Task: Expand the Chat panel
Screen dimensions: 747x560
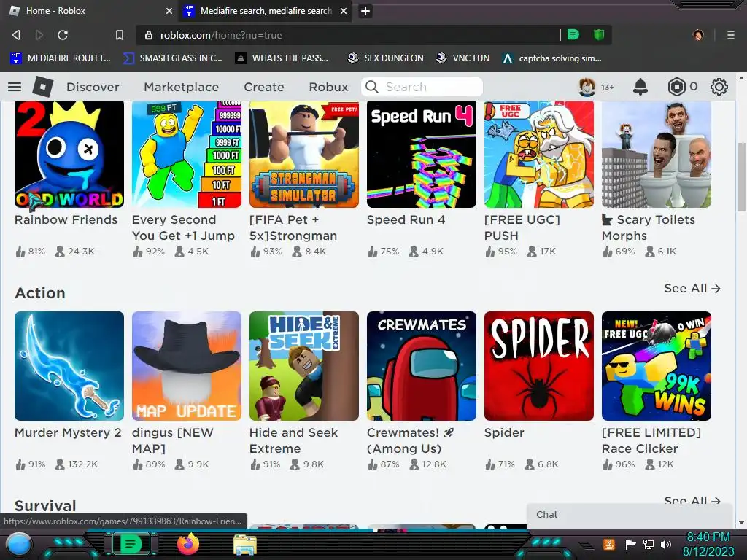Action: click(x=630, y=515)
